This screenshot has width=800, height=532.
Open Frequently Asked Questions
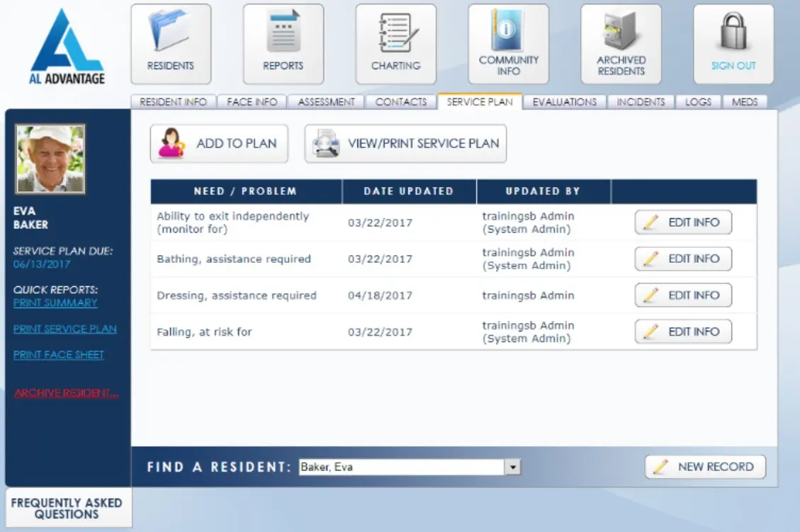coord(67,507)
